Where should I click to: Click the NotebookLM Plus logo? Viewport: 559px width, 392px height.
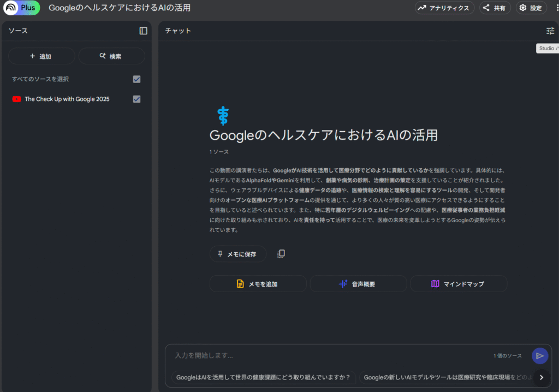tap(21, 8)
